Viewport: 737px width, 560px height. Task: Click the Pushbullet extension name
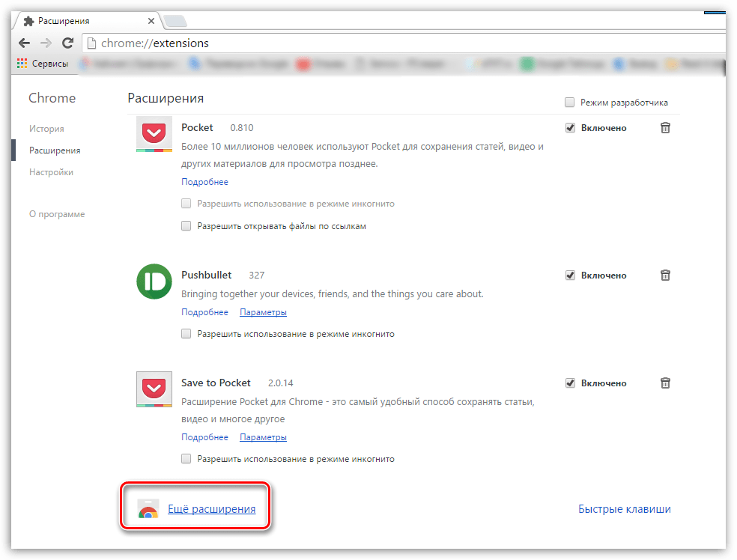(x=206, y=276)
